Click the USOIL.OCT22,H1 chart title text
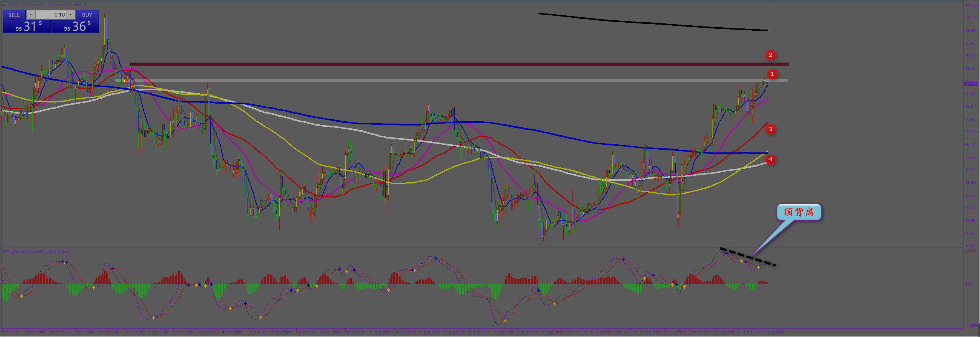 (22, 5)
